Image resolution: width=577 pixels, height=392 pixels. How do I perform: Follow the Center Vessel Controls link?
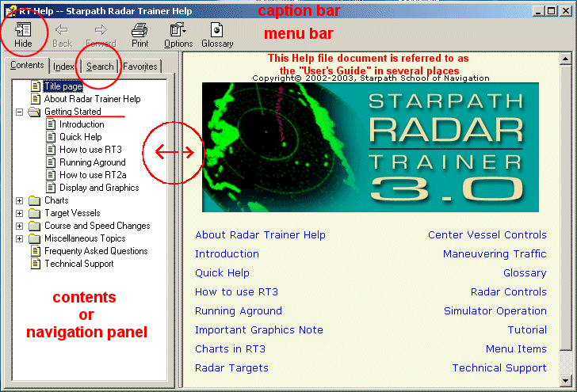(487, 235)
